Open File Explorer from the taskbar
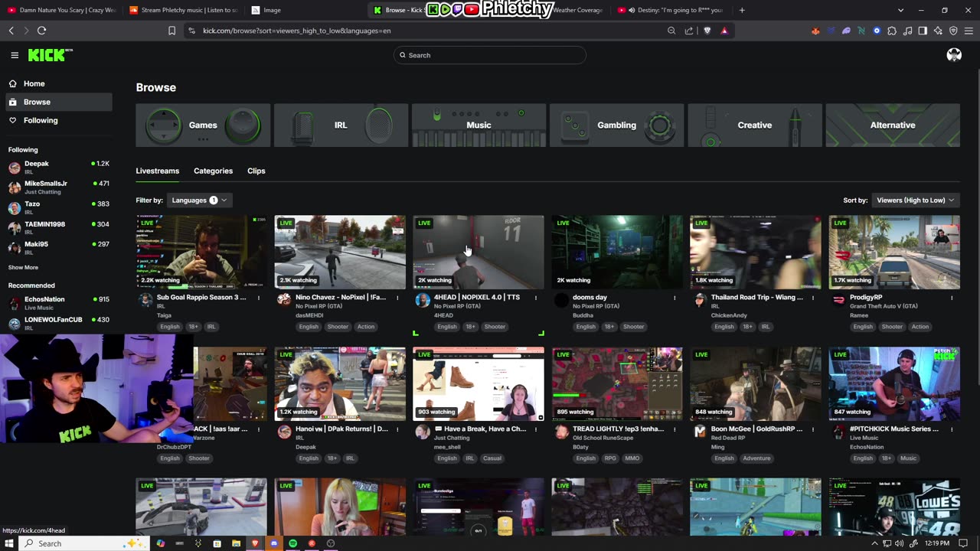980x551 pixels. click(x=236, y=543)
